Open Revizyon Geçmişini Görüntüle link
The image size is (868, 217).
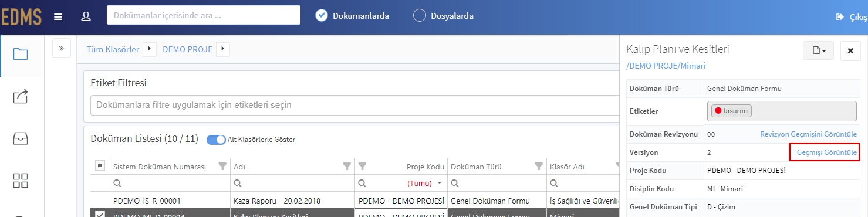click(x=809, y=134)
